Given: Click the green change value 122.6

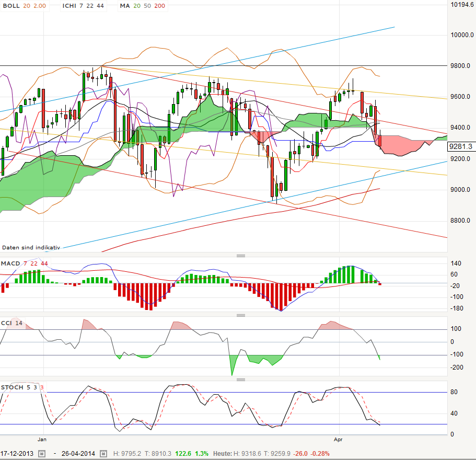Looking at the screenshot, I should (183, 454).
